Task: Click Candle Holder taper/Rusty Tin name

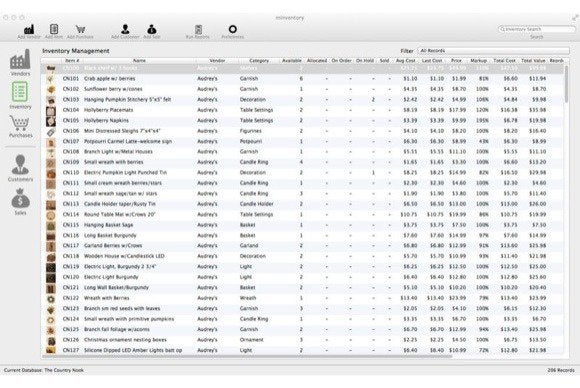Action: tap(120, 204)
